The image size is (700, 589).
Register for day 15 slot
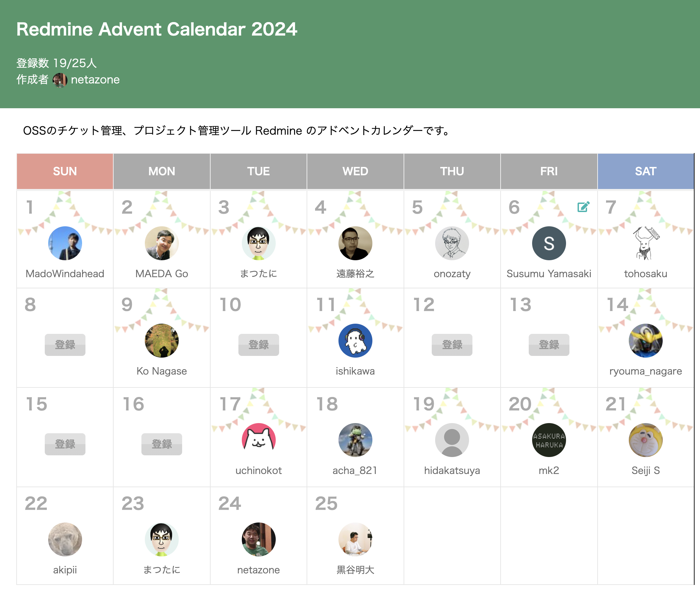pyautogui.click(x=65, y=444)
